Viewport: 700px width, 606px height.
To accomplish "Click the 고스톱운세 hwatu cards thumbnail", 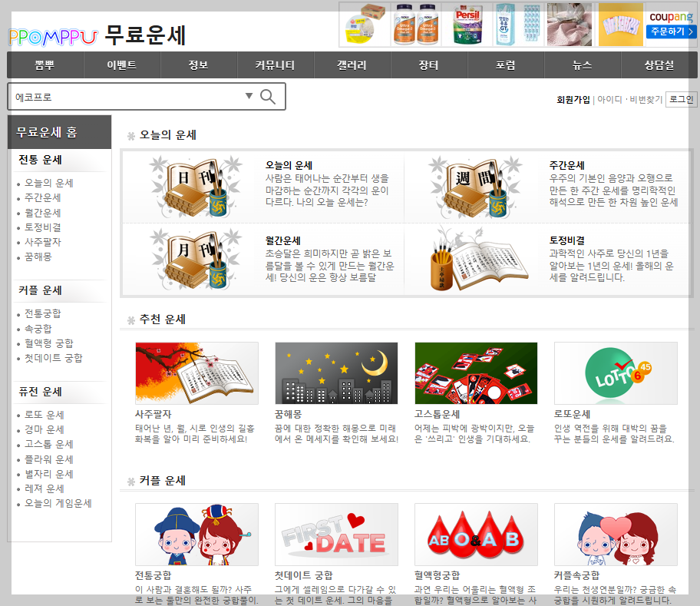I will coord(476,373).
